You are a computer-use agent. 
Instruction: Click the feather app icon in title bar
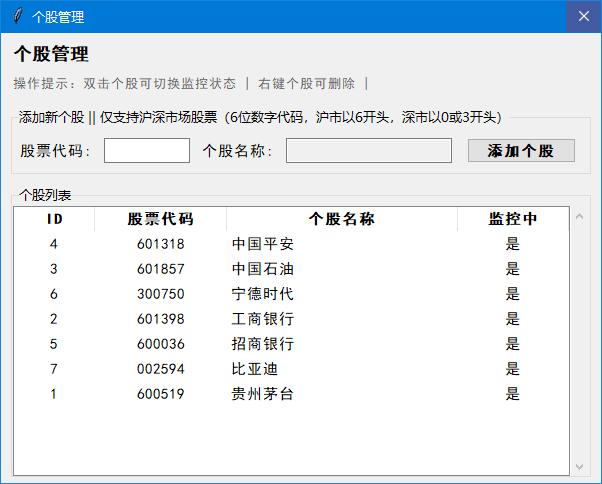[16, 17]
